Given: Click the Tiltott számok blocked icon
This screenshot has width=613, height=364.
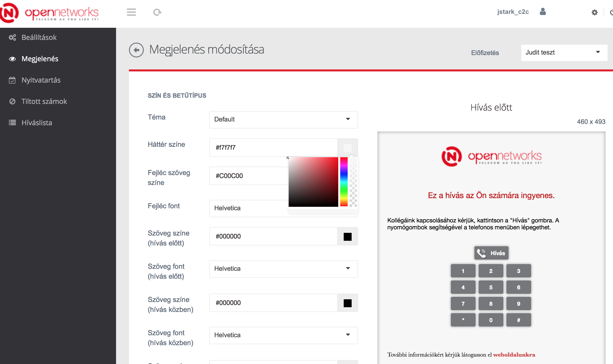Looking at the screenshot, I should pyautogui.click(x=12, y=101).
